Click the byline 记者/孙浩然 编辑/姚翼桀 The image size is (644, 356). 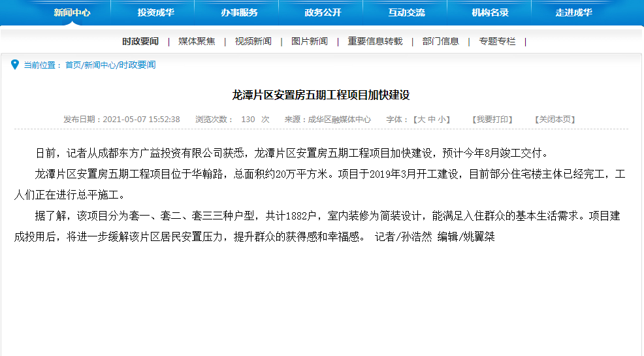(x=435, y=237)
